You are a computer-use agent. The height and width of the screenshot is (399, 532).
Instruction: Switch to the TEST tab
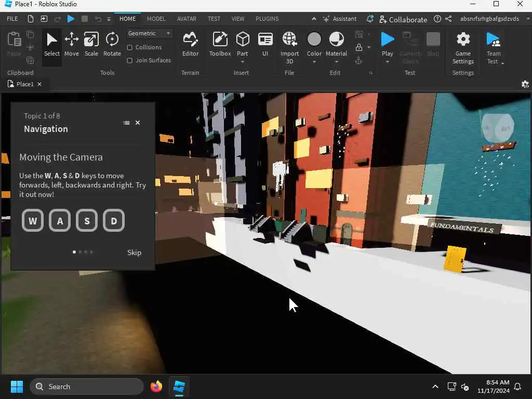pyautogui.click(x=214, y=19)
